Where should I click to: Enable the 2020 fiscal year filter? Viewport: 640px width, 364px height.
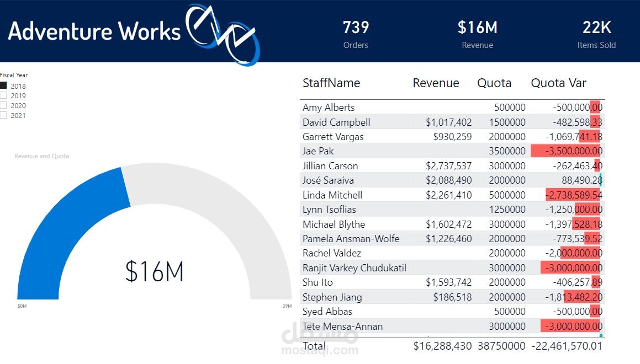coord(3,105)
